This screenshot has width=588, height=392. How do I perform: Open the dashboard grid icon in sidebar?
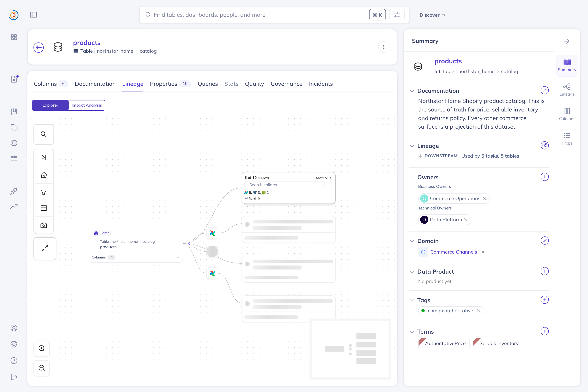(14, 37)
